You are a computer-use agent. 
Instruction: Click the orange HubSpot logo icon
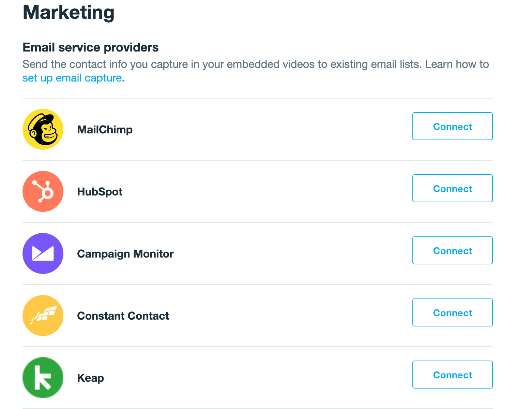click(43, 191)
